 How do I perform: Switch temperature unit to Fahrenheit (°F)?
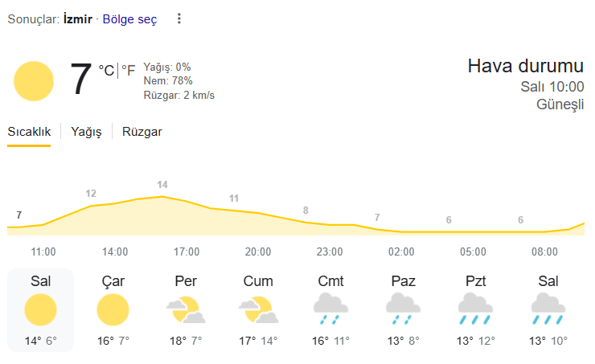tap(129, 71)
